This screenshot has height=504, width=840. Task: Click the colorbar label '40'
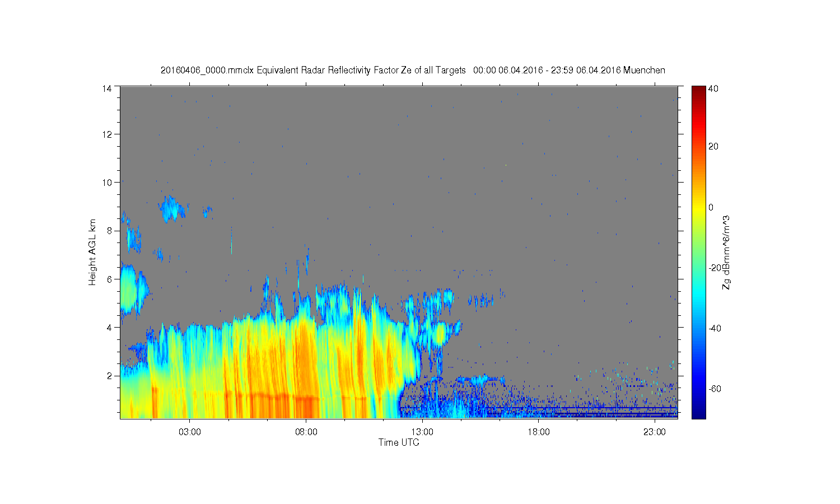click(713, 88)
